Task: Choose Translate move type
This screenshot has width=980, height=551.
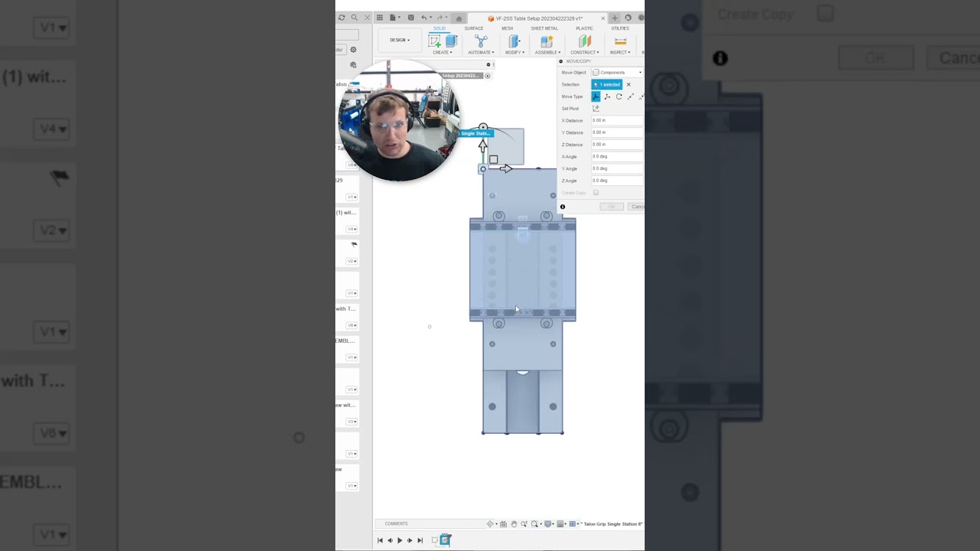Action: [x=607, y=96]
